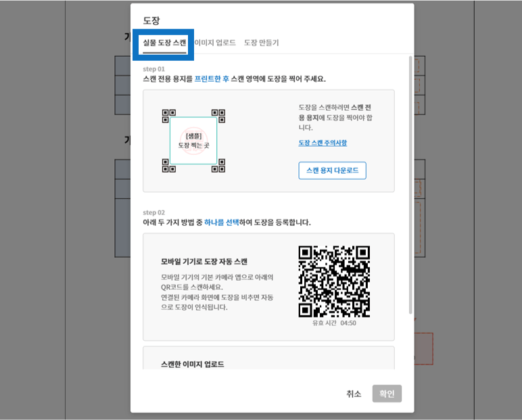The image size is (522, 420).
Task: Click the 하나를 선택 highlighted text
Action: pyautogui.click(x=221, y=222)
